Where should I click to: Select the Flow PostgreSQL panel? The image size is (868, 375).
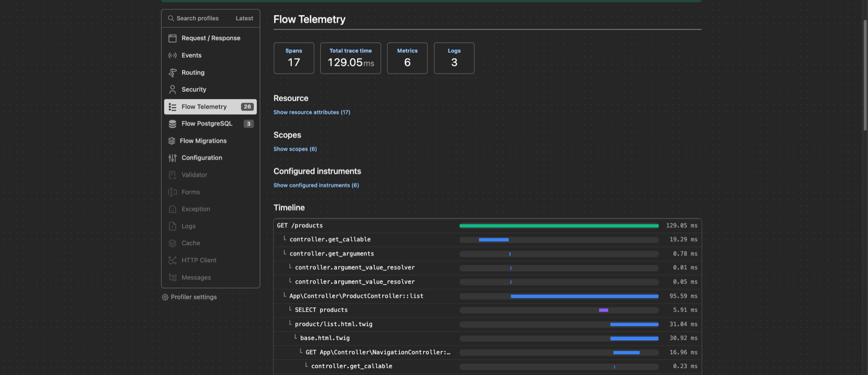click(210, 124)
